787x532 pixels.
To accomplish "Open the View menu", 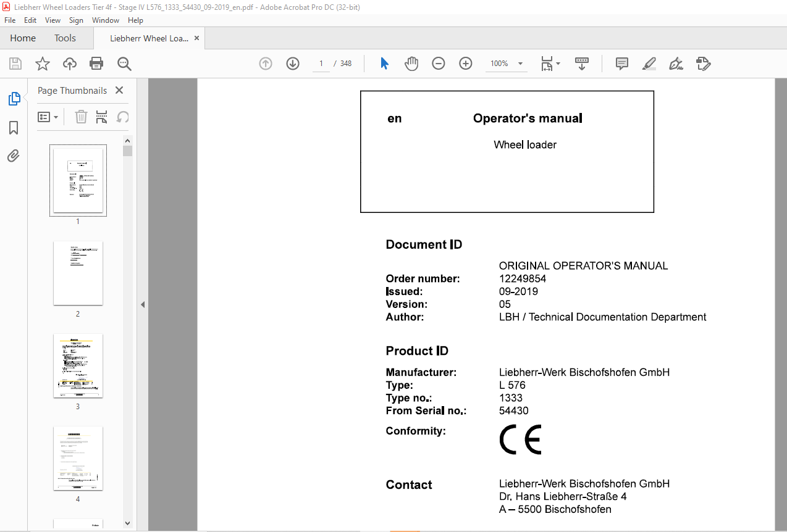I will click(x=53, y=20).
